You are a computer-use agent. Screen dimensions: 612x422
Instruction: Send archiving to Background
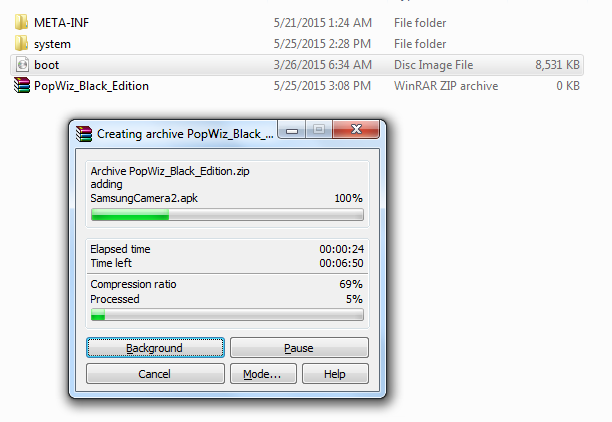pyautogui.click(x=155, y=347)
